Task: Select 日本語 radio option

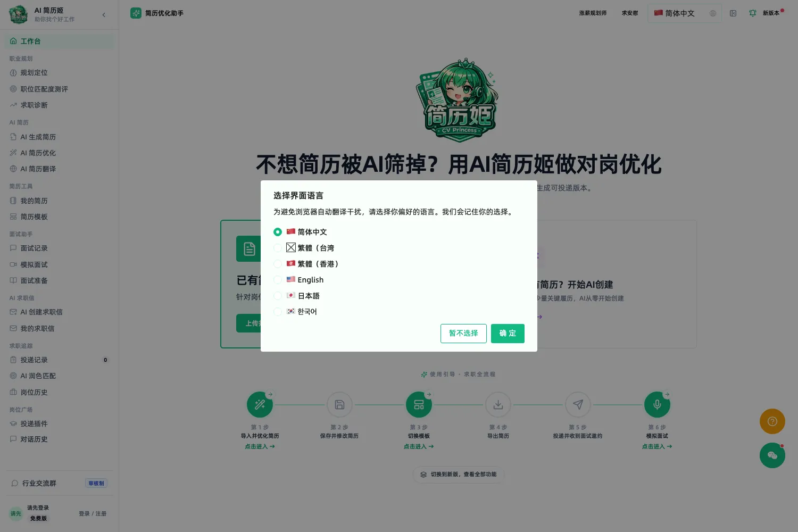Action: [x=278, y=296]
